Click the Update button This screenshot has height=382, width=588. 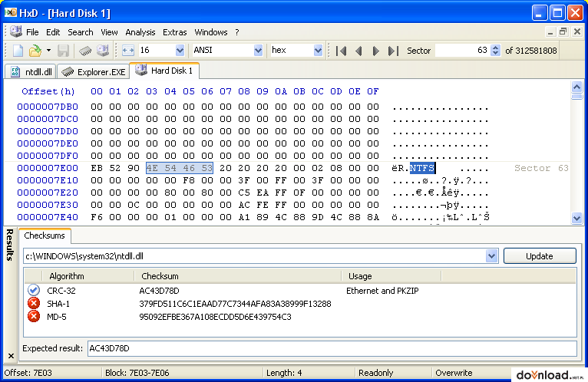[x=540, y=256]
